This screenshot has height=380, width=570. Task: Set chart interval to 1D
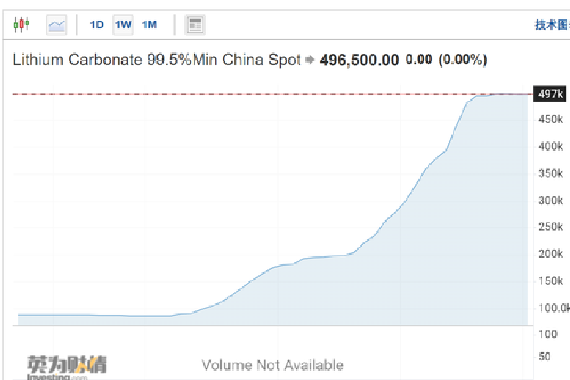pyautogui.click(x=97, y=25)
